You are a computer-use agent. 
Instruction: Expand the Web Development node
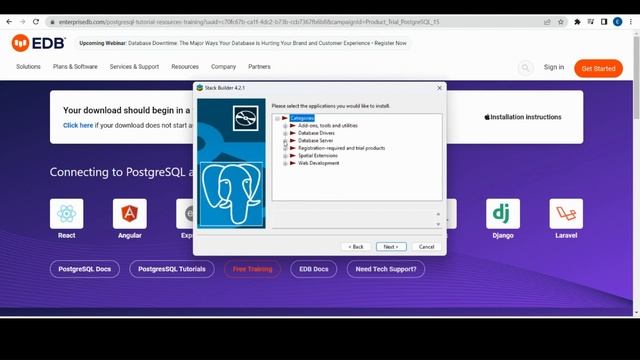coord(285,163)
